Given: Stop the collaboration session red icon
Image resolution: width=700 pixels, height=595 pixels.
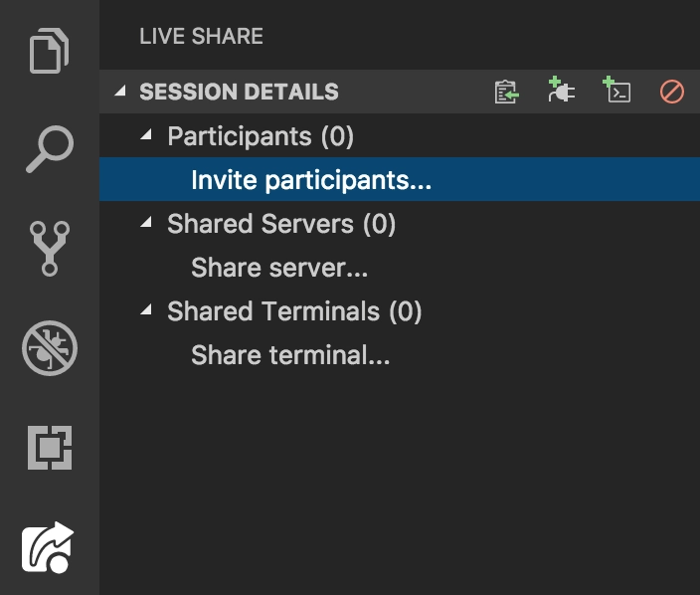Looking at the screenshot, I should (x=672, y=92).
